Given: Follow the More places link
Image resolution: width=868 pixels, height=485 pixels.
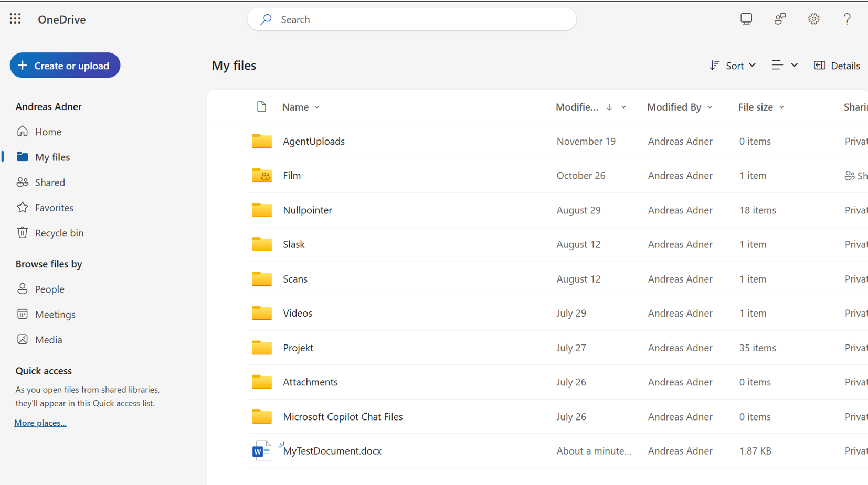Looking at the screenshot, I should coord(40,423).
